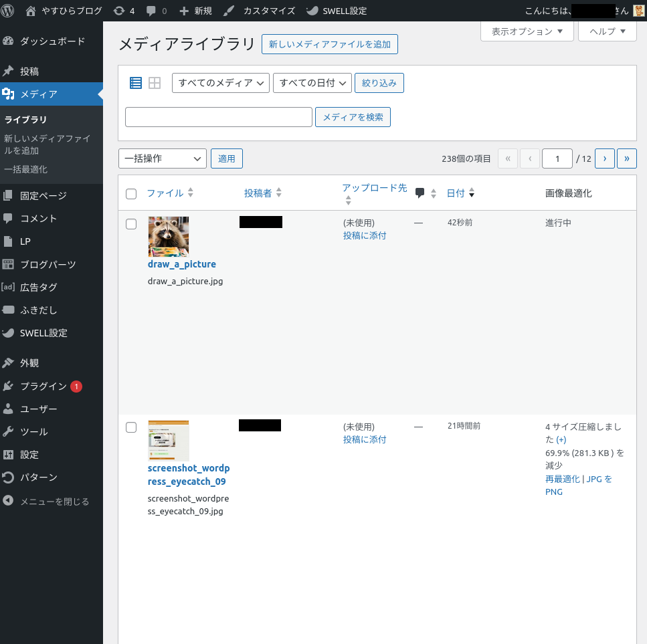Open カスタマイズ in admin bar
This screenshot has width=647, height=644.
[269, 11]
